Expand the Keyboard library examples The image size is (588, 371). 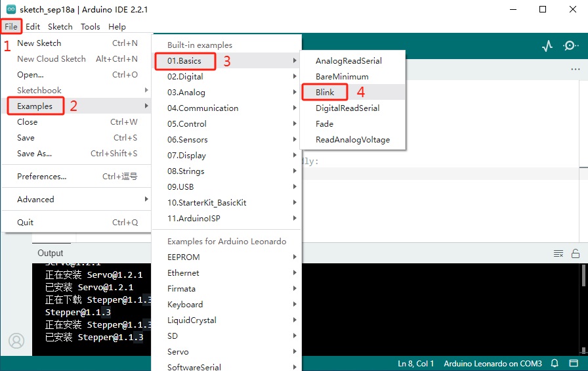click(226, 304)
